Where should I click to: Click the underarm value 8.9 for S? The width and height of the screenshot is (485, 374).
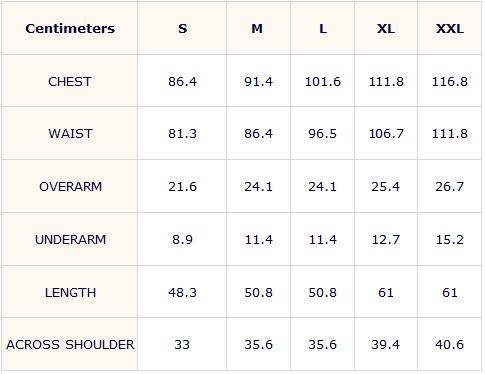click(x=182, y=239)
